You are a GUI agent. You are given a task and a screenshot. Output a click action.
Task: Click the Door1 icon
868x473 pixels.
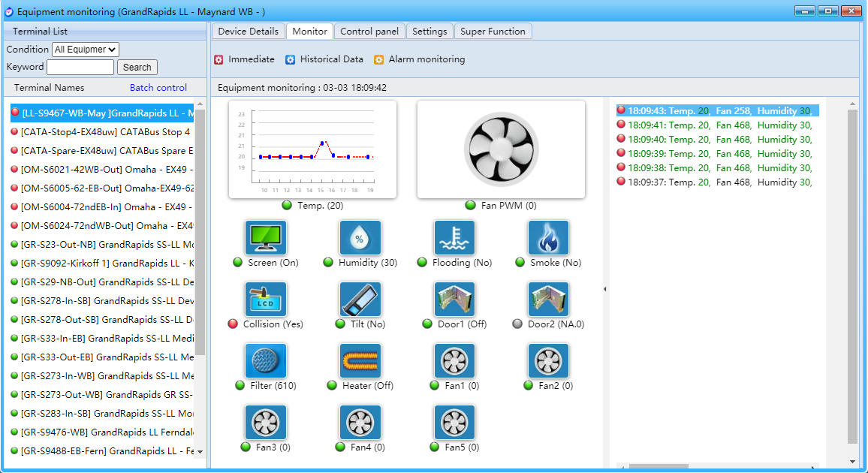(x=454, y=300)
